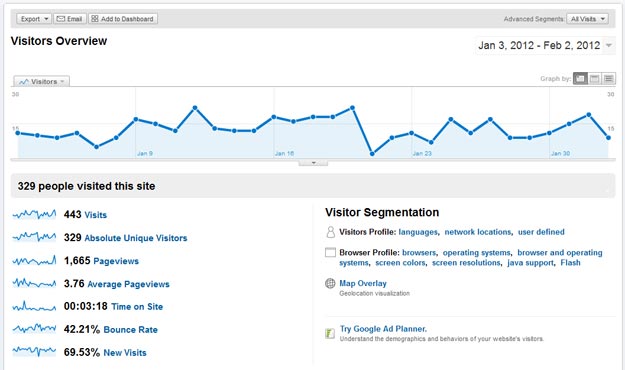This screenshot has height=370, width=625.
Task: Open Time on Site report
Action: pos(137,307)
